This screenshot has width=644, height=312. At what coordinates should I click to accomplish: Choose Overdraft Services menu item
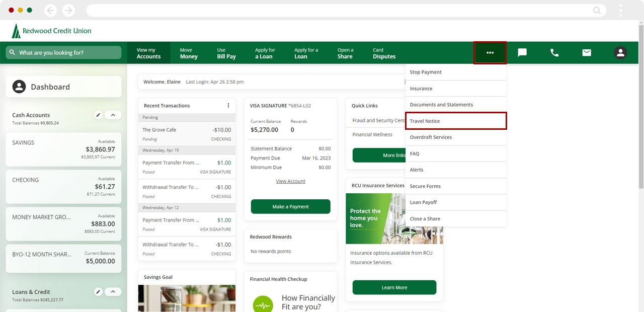point(456,137)
